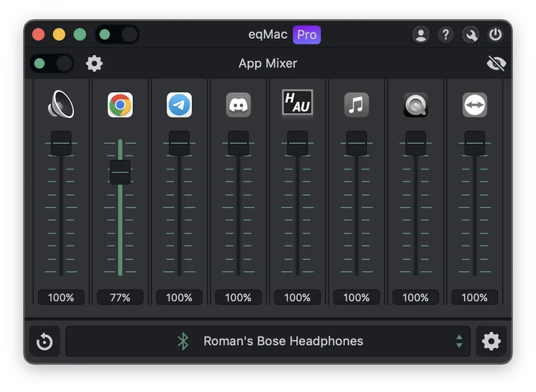Open the bottom-right settings gear
This screenshot has height=392, width=536.
[x=491, y=341]
